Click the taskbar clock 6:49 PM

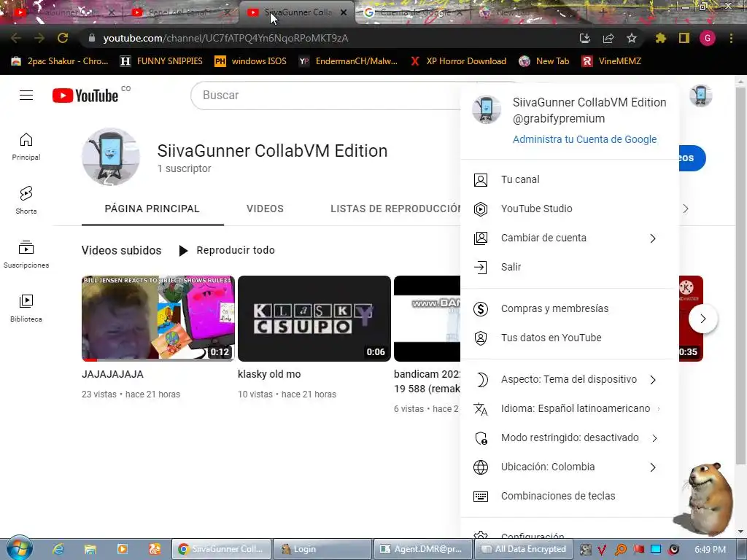pos(710,550)
